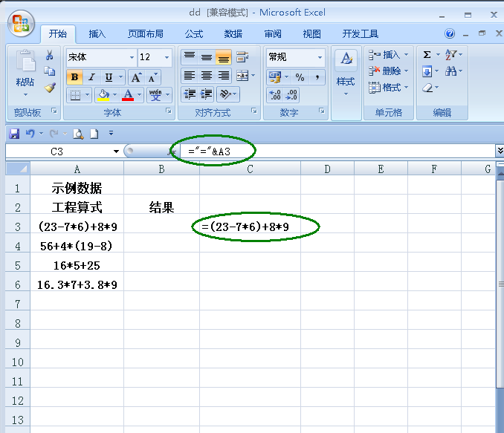The height and width of the screenshot is (433, 504).
Task: Expand the font size dropdown showing 12
Action: pyautogui.click(x=167, y=57)
